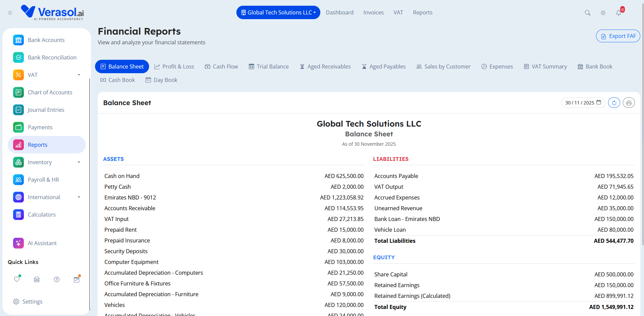Open the search icon in header

[587, 13]
